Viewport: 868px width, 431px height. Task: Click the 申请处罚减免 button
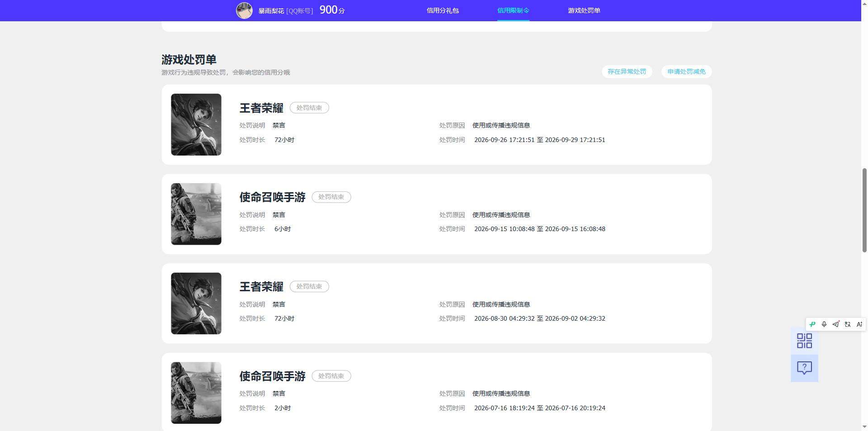[x=686, y=71]
